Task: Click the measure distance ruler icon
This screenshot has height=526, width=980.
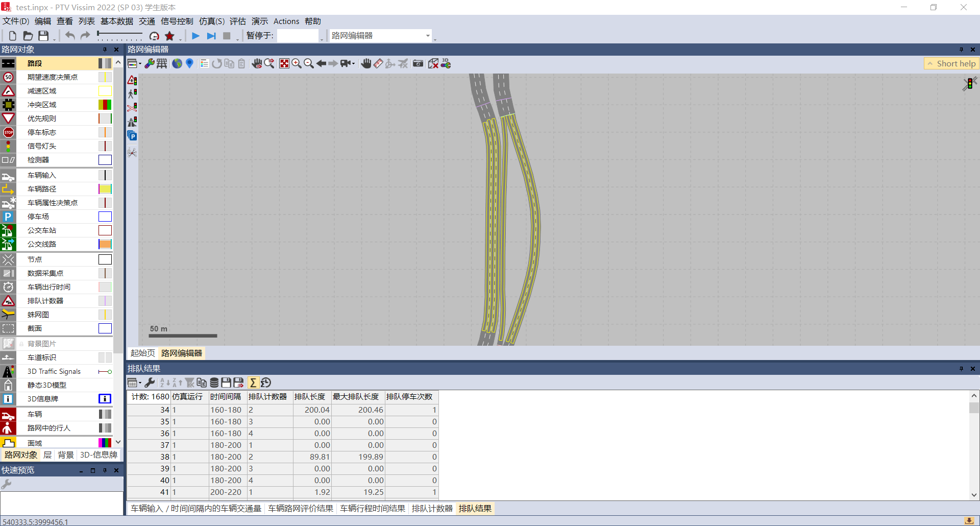Action: (378, 63)
